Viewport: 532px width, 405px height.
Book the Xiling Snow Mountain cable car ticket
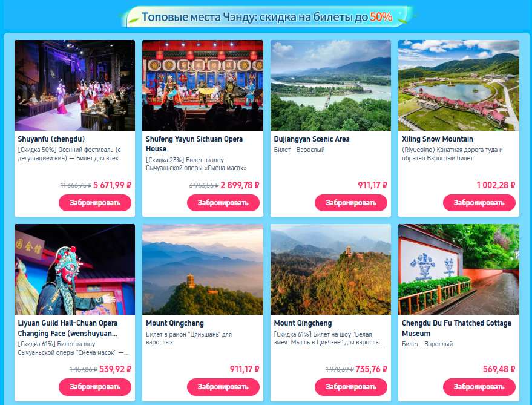479,203
